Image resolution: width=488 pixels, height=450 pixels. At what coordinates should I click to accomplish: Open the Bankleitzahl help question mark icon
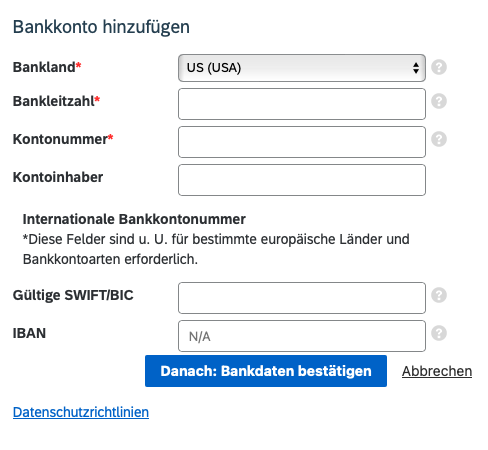[439, 101]
